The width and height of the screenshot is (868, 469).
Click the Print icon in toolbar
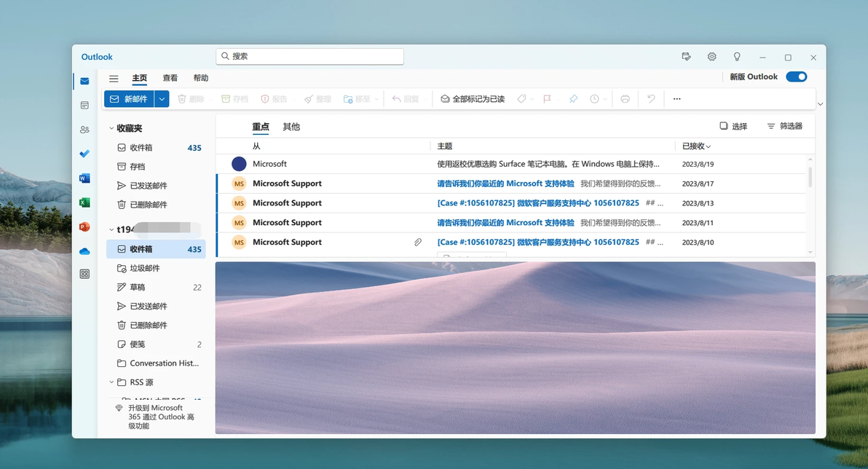[x=625, y=99]
